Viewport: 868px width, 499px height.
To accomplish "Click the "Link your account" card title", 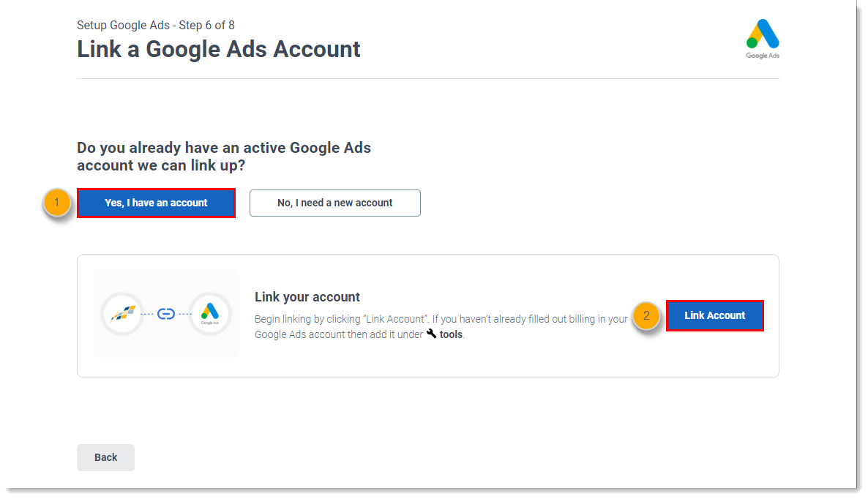I will point(307,297).
